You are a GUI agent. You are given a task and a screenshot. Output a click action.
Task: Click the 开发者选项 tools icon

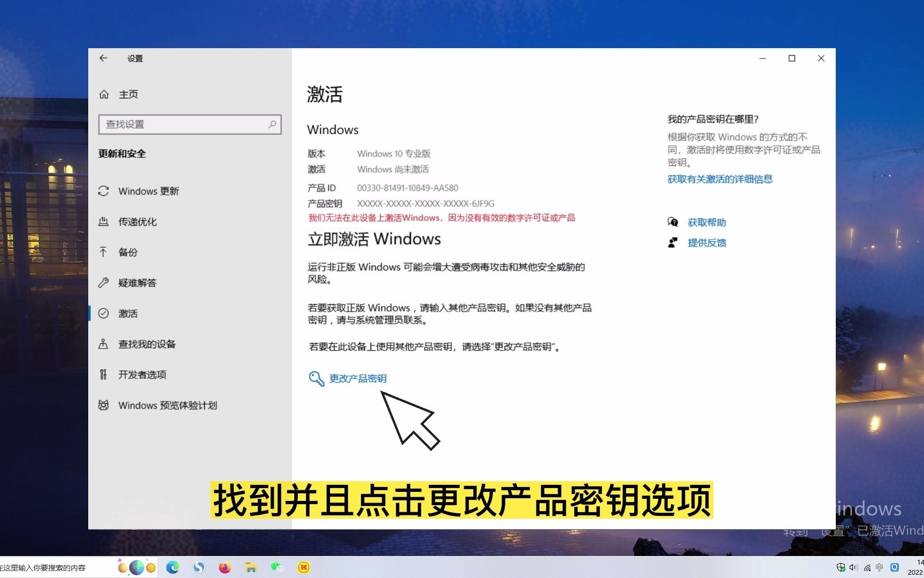104,374
